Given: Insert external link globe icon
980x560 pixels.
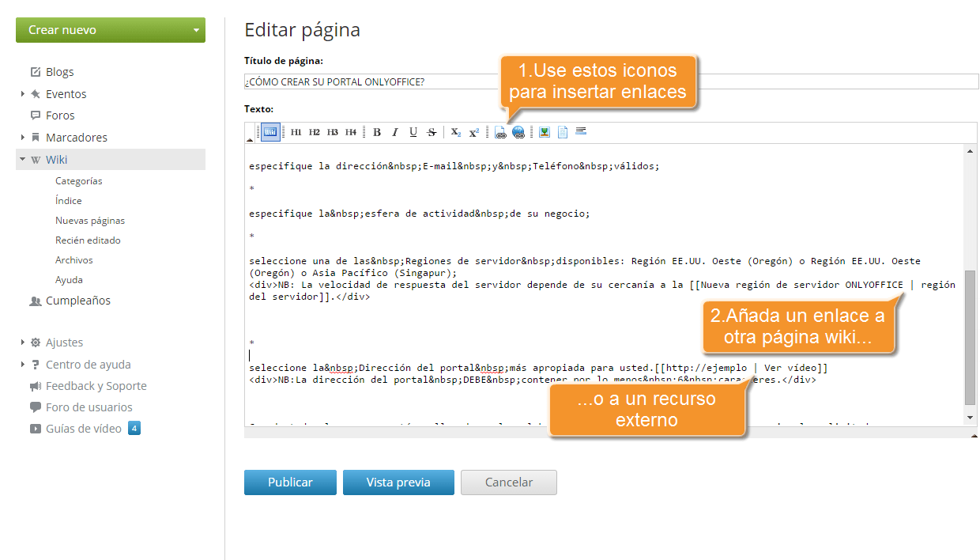Looking at the screenshot, I should (x=518, y=132).
